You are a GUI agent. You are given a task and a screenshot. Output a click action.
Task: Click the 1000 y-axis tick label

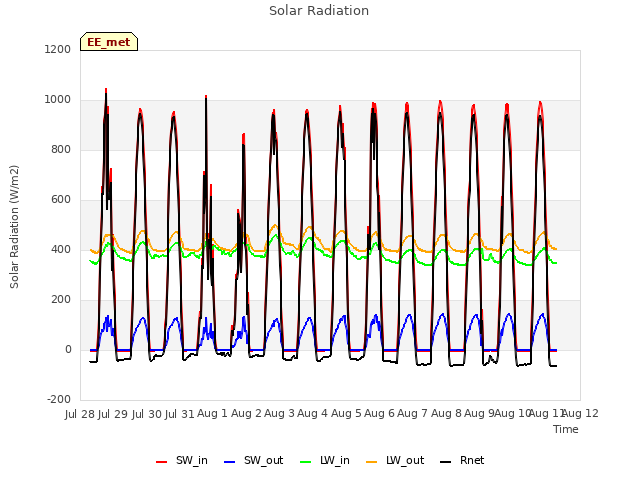[x=58, y=100]
